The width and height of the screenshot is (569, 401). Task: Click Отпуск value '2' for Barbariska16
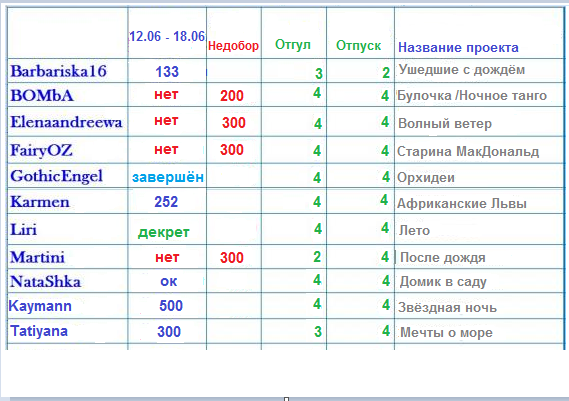tap(386, 73)
